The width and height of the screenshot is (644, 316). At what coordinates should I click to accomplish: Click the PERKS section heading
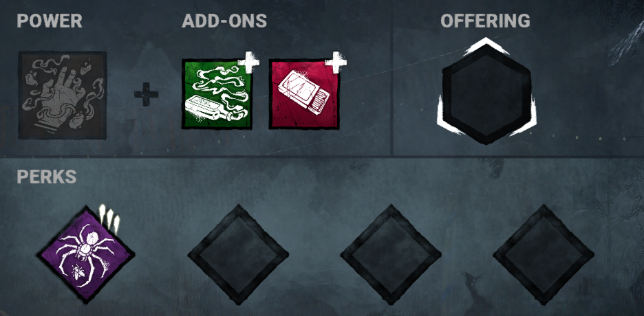tap(47, 177)
